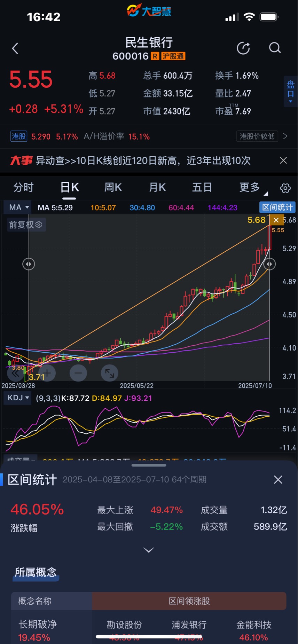Change 前复权 adjustment setting
Screen dimensions: 298x644
(x=26, y=225)
